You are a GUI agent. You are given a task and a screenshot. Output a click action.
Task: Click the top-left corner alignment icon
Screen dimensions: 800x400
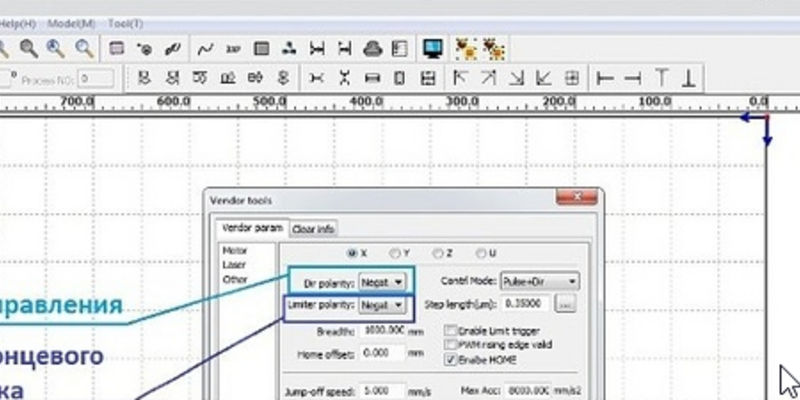pyautogui.click(x=461, y=77)
